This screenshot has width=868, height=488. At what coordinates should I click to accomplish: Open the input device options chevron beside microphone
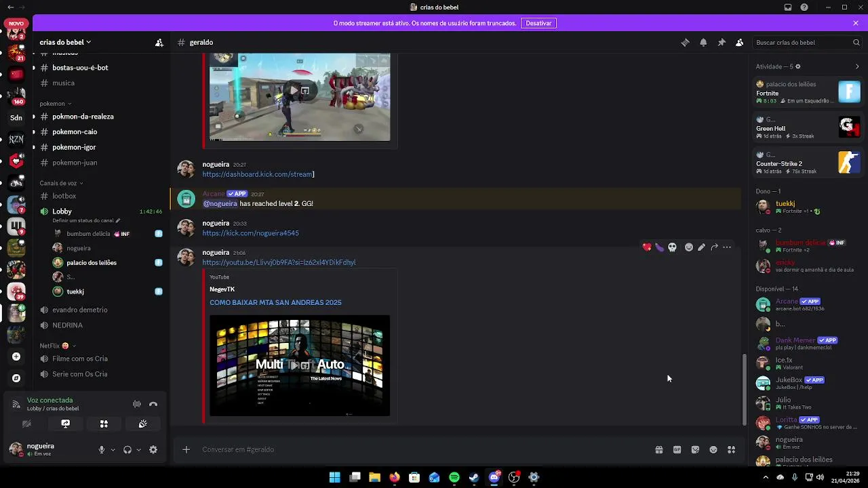113,449
